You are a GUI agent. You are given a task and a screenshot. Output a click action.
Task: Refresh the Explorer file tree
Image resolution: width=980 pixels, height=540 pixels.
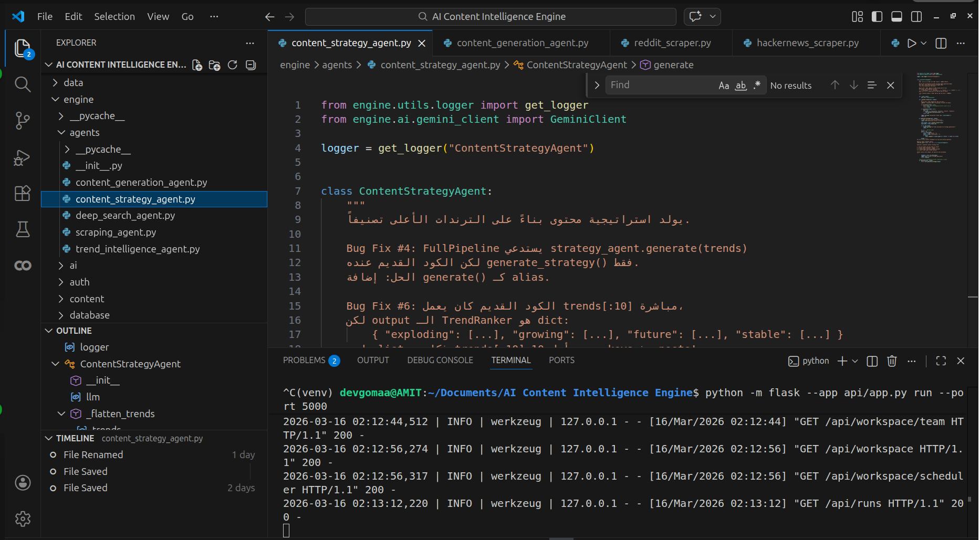coord(233,65)
